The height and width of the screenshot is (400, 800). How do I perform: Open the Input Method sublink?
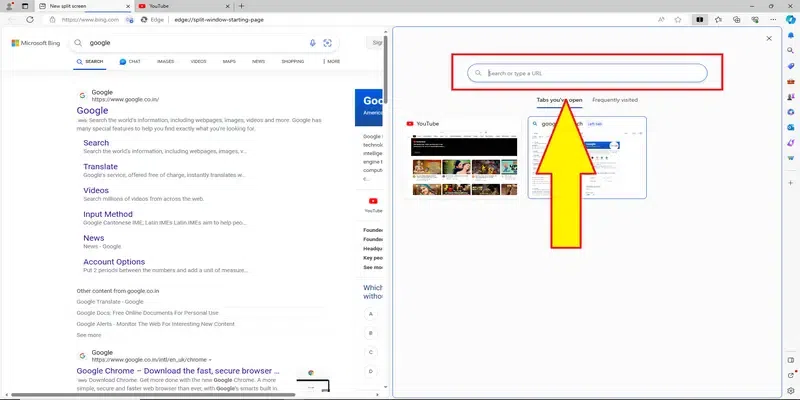click(108, 214)
